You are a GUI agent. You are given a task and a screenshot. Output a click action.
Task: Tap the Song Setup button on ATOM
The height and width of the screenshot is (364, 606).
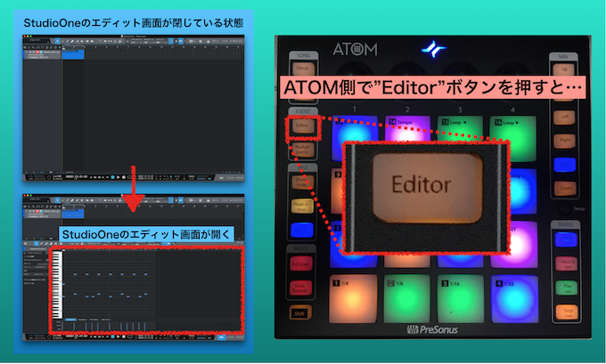pos(303,69)
